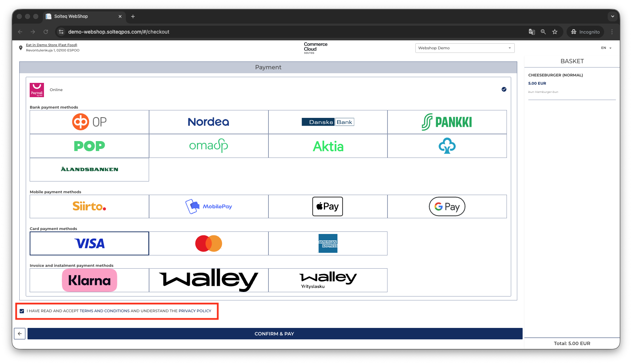Select Google Pay option

pyautogui.click(x=447, y=206)
